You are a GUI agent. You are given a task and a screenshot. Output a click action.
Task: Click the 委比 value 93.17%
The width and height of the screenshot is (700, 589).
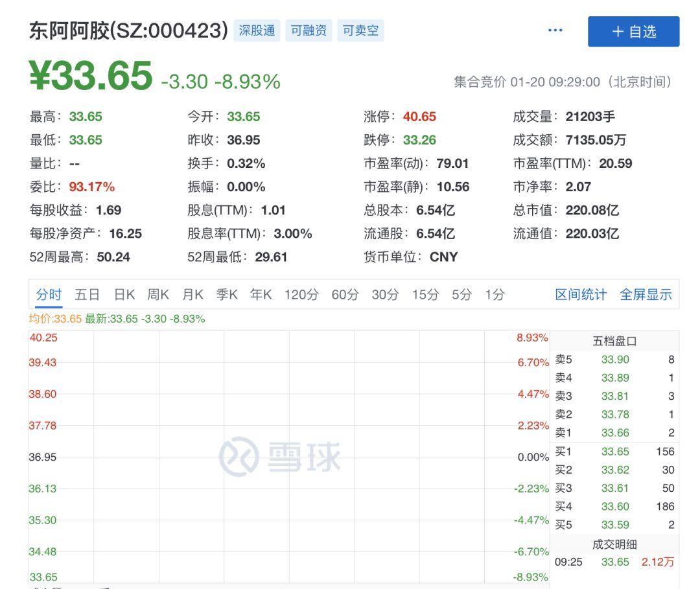point(91,187)
